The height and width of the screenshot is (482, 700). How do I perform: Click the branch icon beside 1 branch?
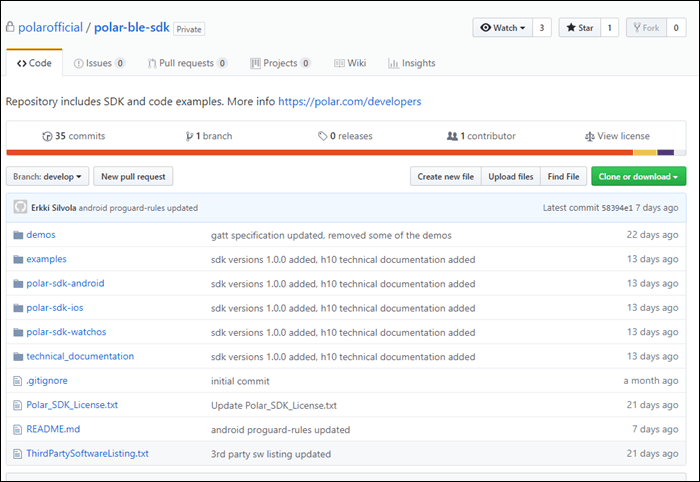coord(189,136)
